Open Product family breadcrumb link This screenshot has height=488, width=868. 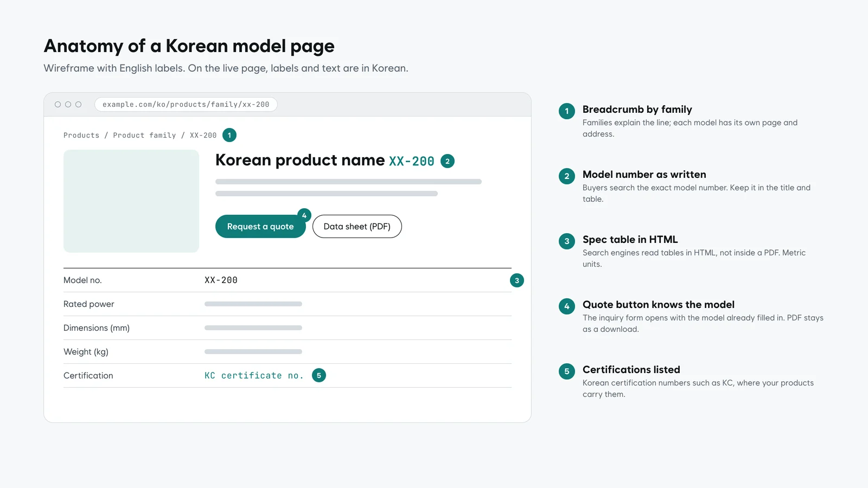click(x=144, y=136)
